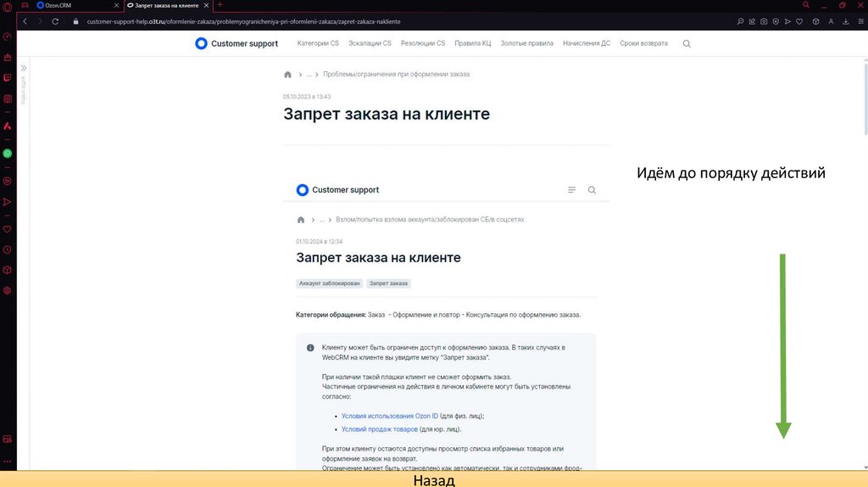Open the Settings gear icon in the sidebar

tap(7, 290)
